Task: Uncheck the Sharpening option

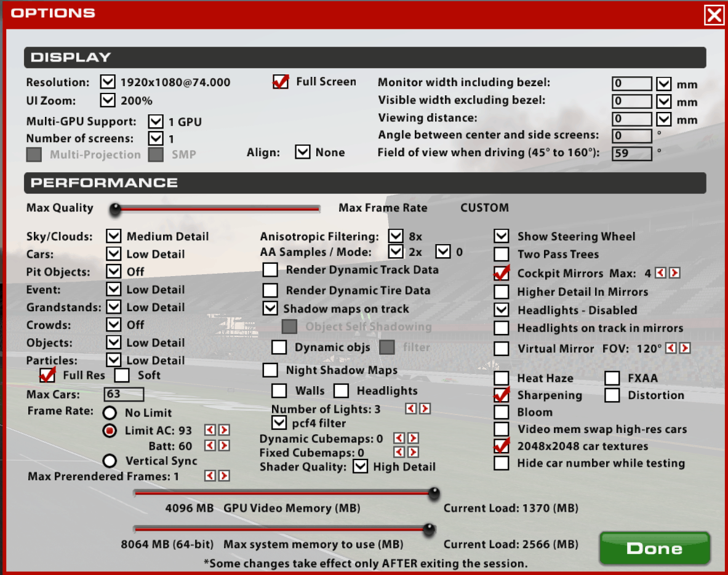Action: pyautogui.click(x=502, y=395)
